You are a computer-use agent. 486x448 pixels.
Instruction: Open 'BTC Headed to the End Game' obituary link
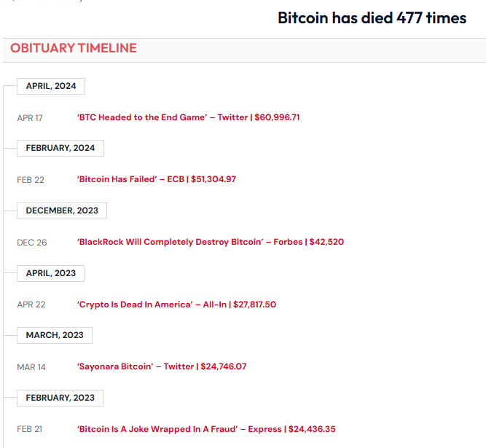pos(189,117)
